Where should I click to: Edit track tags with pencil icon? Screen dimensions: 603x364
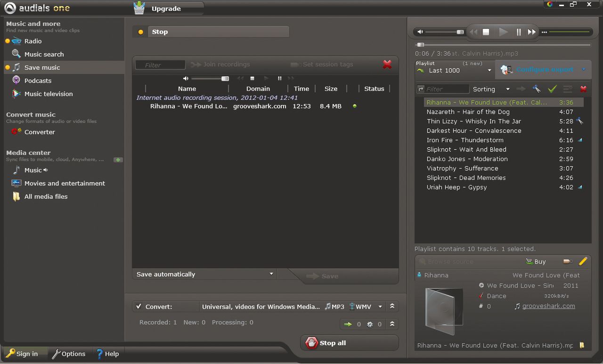(583, 261)
